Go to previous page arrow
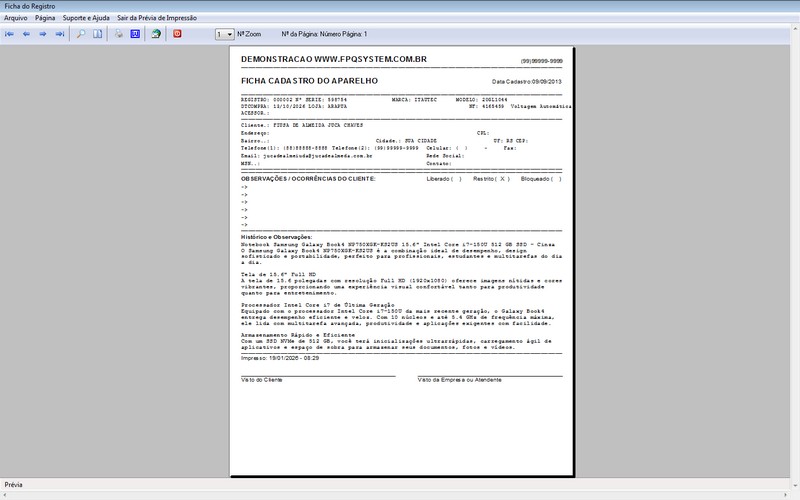 click(x=26, y=34)
